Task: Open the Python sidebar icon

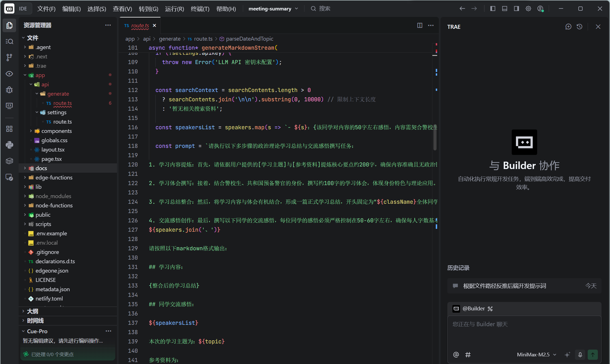Action: (x=9, y=145)
